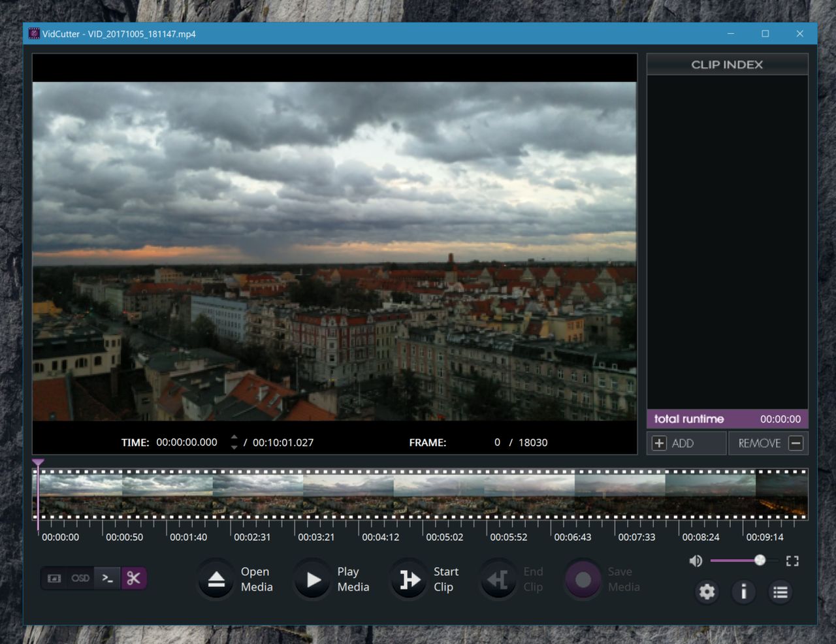Image resolution: width=836 pixels, height=644 pixels.
Task: Toggle the OSD on-screen display button
Action: 80,578
